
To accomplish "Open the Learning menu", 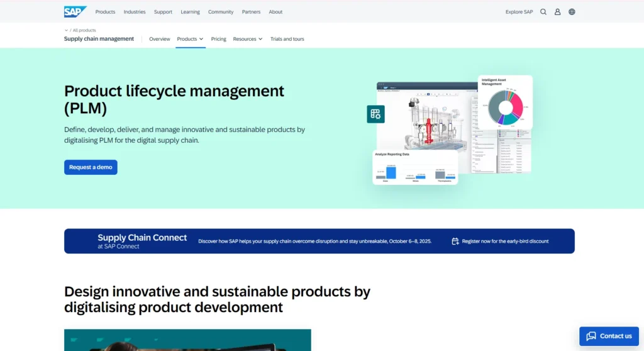I will pos(190,12).
